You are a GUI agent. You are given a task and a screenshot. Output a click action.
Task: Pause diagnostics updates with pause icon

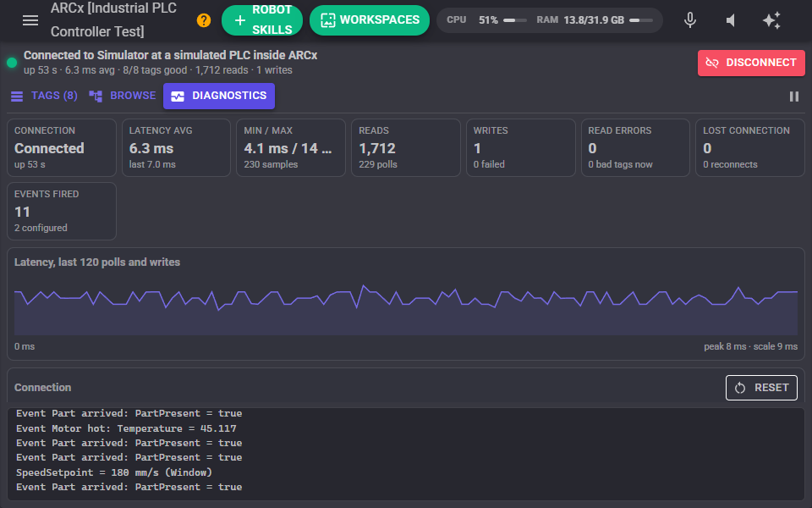(x=794, y=97)
